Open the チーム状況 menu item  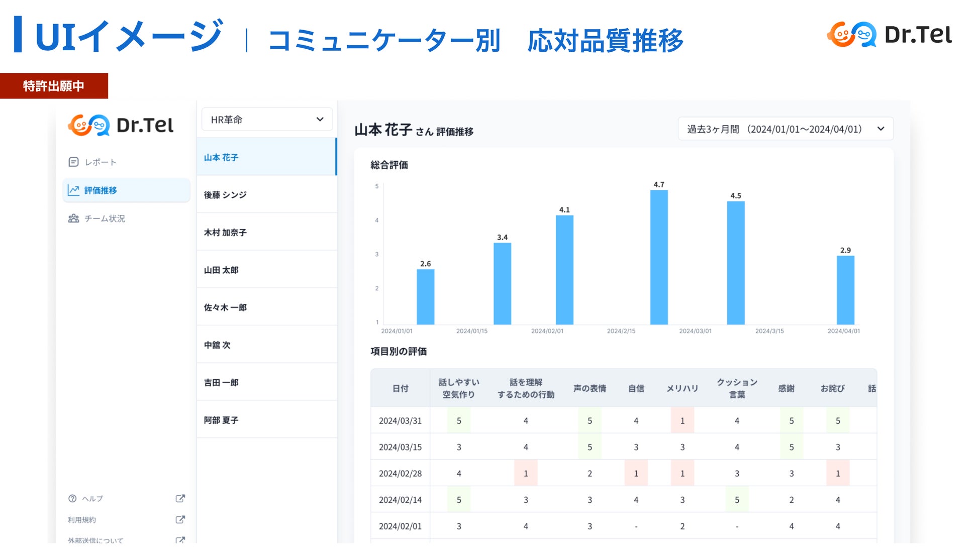coord(105,218)
